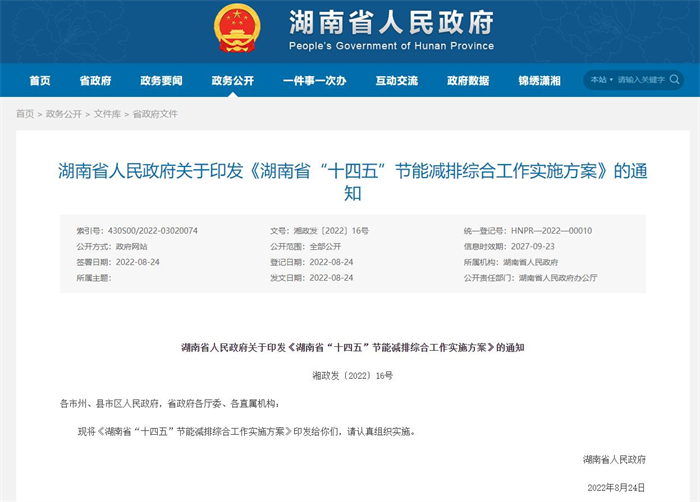Open the 政务要闻 navigation menu item
Image resolution: width=700 pixels, height=502 pixels.
click(161, 81)
